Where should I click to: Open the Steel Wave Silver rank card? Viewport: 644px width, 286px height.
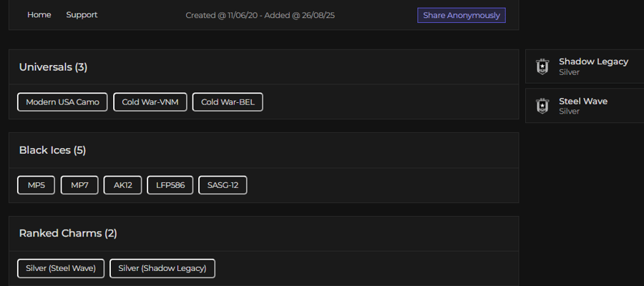(585, 106)
